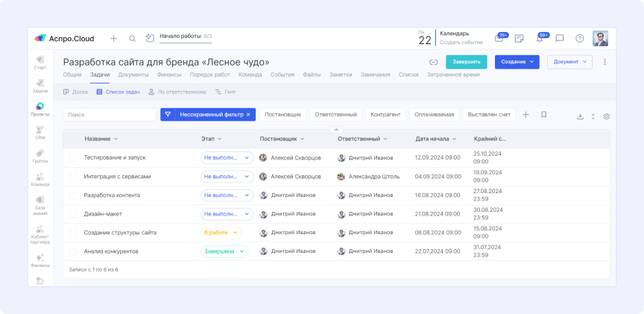Viewport: 644px width, 314px height.
Task: Click the Поиск search input field
Action: coord(109,115)
